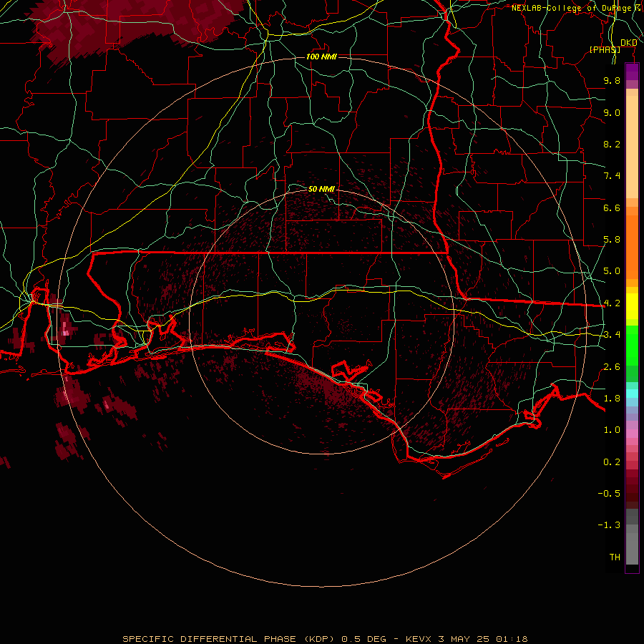Click the 0.2 scale value
Viewport: 644px width, 644px height.
tap(612, 462)
